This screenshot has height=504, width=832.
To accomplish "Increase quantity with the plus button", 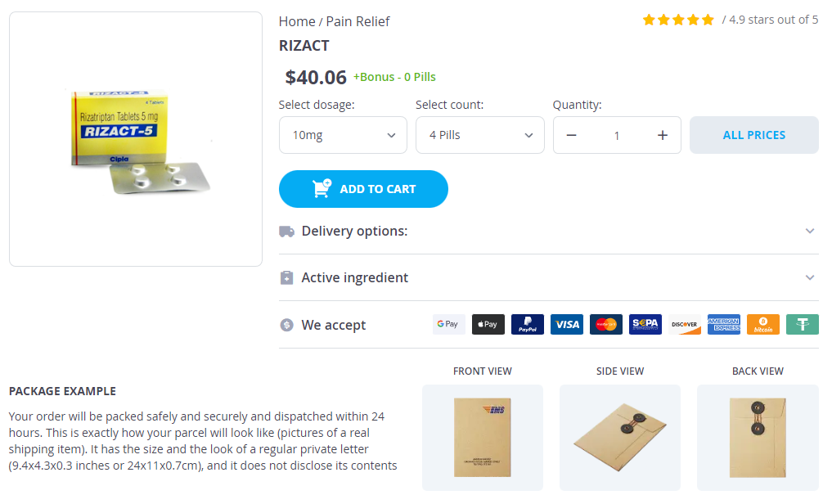I will click(663, 135).
